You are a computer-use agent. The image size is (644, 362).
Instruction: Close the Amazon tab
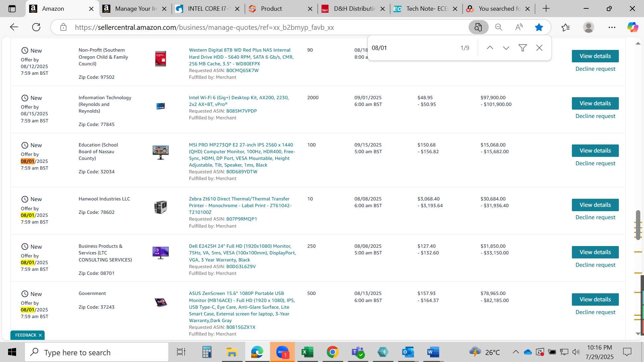[91, 9]
